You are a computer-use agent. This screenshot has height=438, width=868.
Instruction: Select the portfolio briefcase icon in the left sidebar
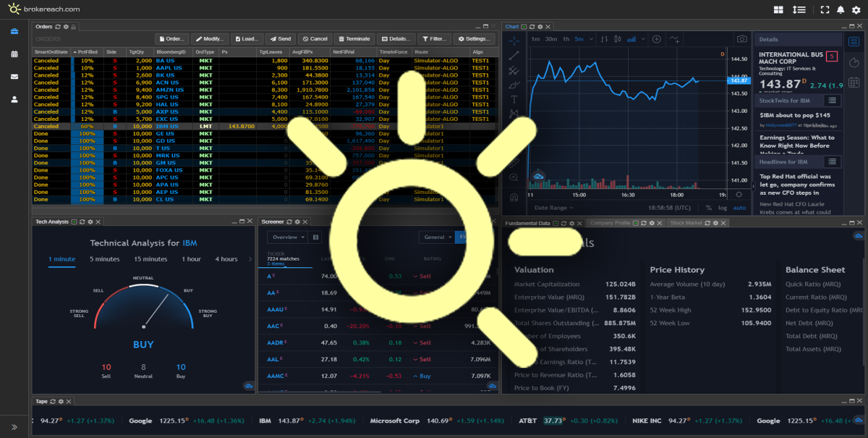point(14,31)
